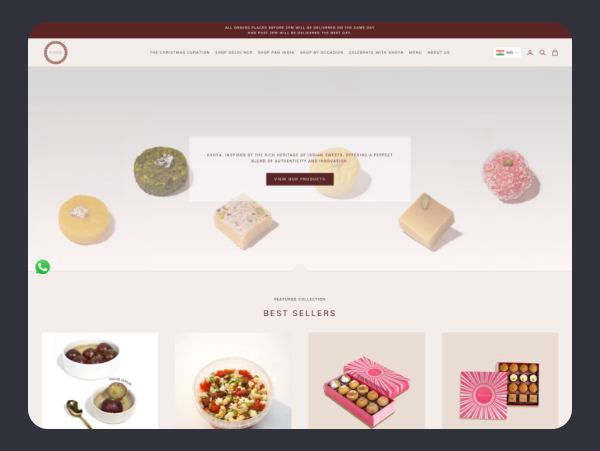Open the pink box assorted sweets product
The height and width of the screenshot is (451, 600).
[500, 380]
